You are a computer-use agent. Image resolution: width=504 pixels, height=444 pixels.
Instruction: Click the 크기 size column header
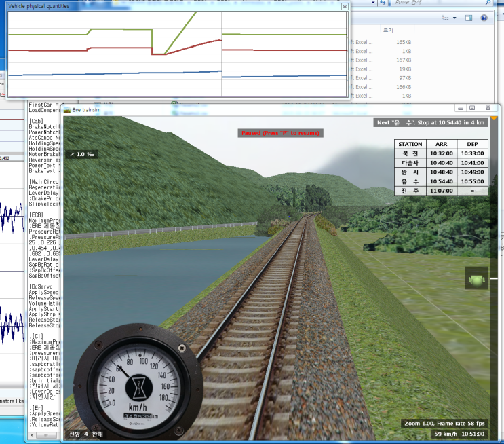point(388,30)
